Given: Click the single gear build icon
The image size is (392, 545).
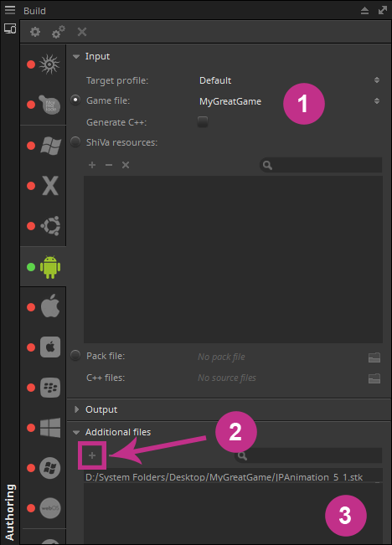Looking at the screenshot, I should [x=35, y=32].
